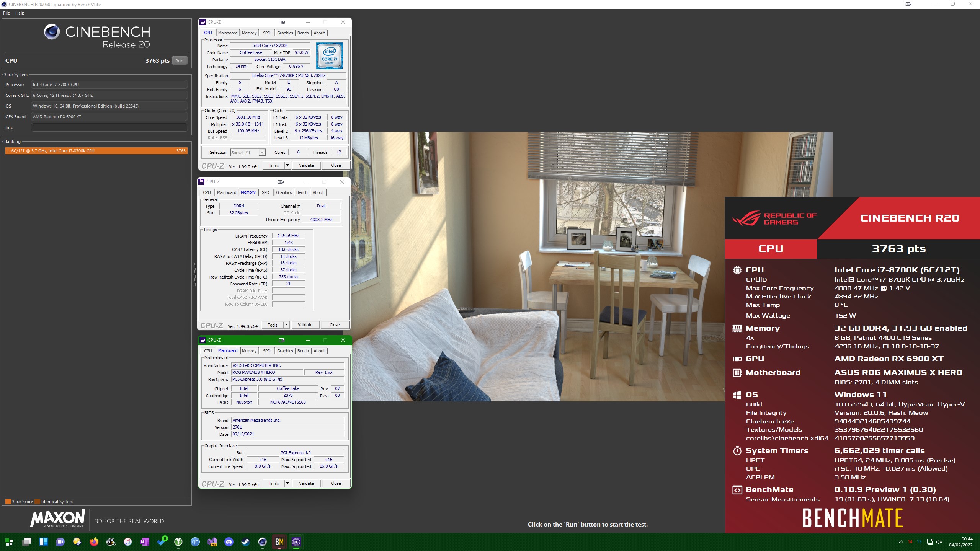
Task: Switch to CPU tab in the Memory CPU-Z window
Action: 207,192
